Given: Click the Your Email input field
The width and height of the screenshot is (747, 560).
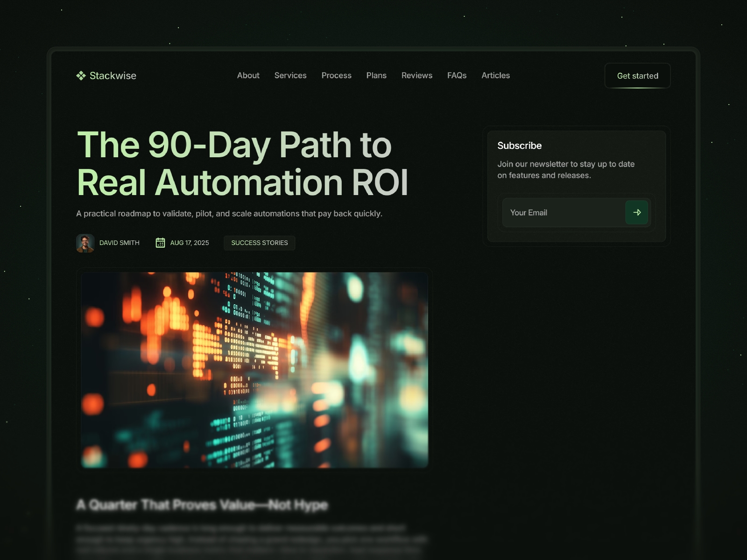Looking at the screenshot, I should (x=564, y=213).
